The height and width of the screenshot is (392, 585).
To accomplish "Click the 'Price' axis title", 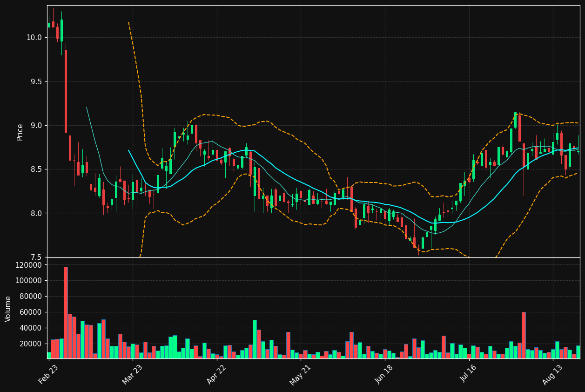I will coord(20,132).
